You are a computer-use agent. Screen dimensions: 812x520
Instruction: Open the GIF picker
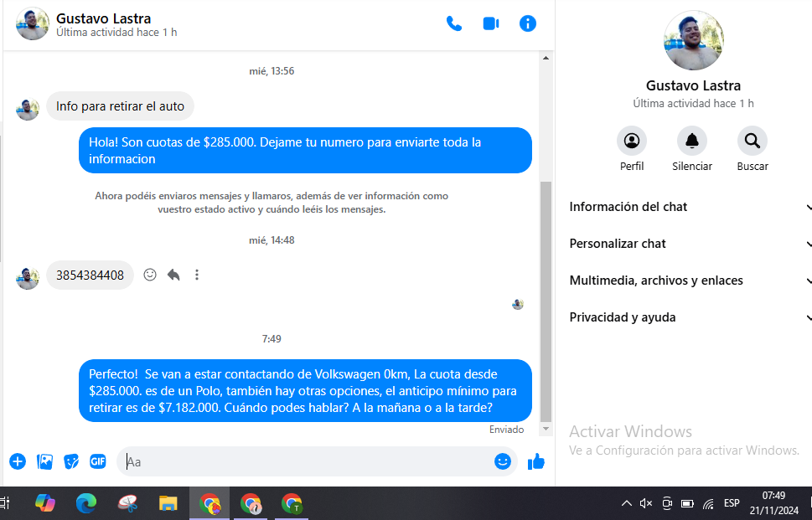[98, 461]
